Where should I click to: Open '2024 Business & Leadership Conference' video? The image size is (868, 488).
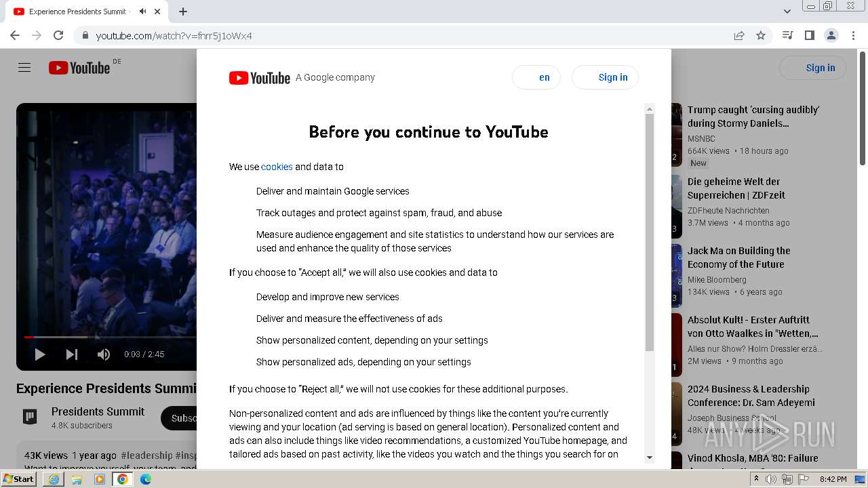point(751,396)
